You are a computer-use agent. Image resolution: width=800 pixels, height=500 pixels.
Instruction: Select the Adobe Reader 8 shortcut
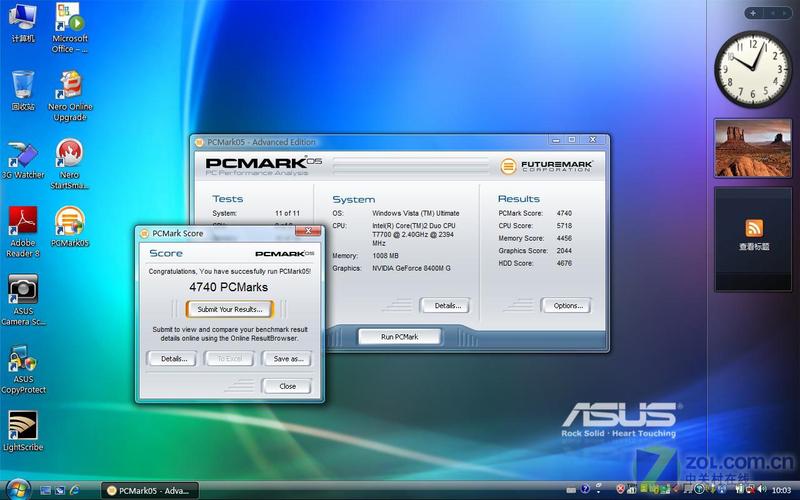[22, 232]
